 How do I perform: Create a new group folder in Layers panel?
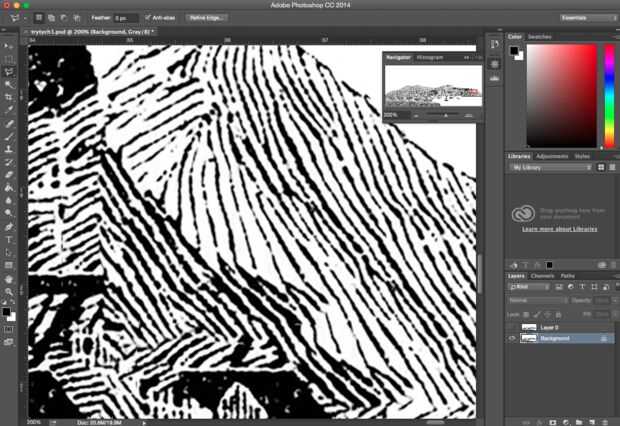[579, 422]
